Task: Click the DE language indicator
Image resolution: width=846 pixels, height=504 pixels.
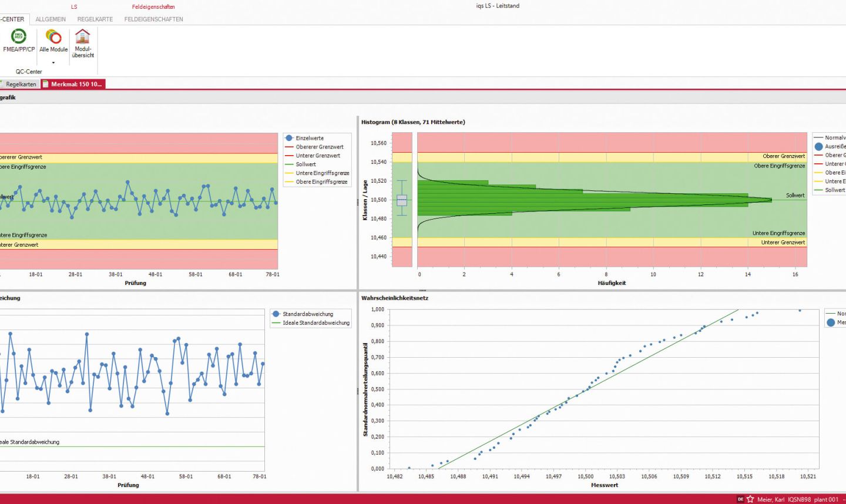Action: 740,499
